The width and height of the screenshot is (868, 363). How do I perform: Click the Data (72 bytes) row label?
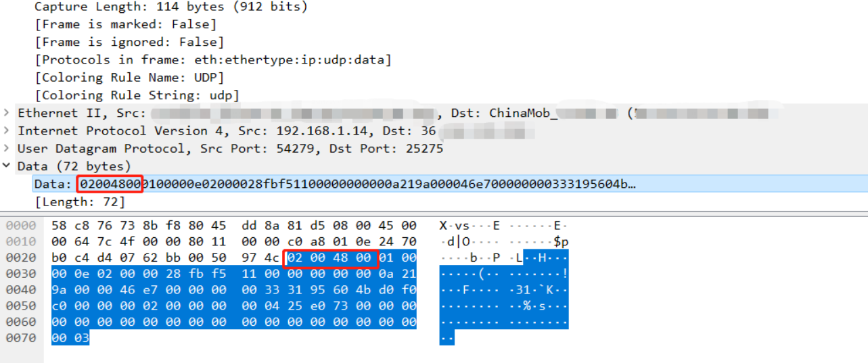click(x=74, y=166)
